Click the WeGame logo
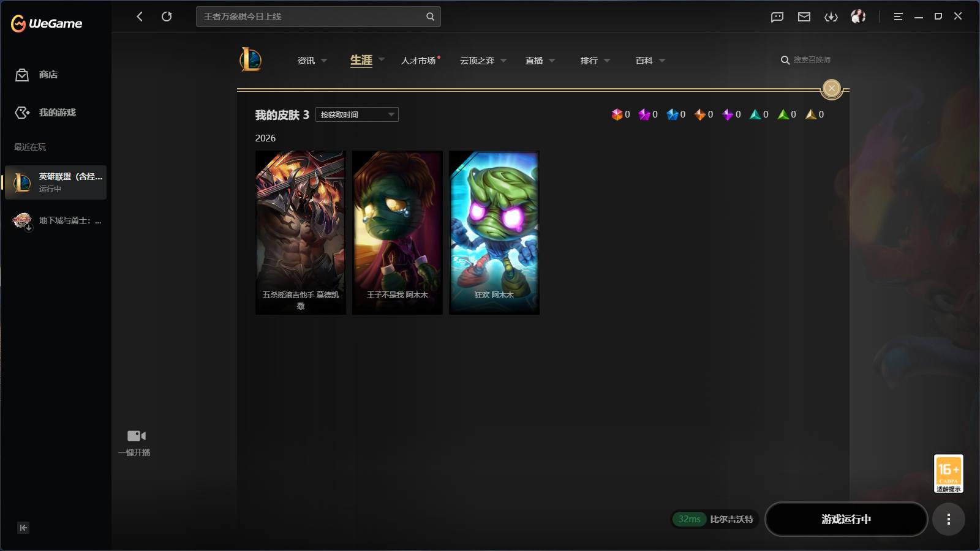Image resolution: width=980 pixels, height=551 pixels. 47,23
